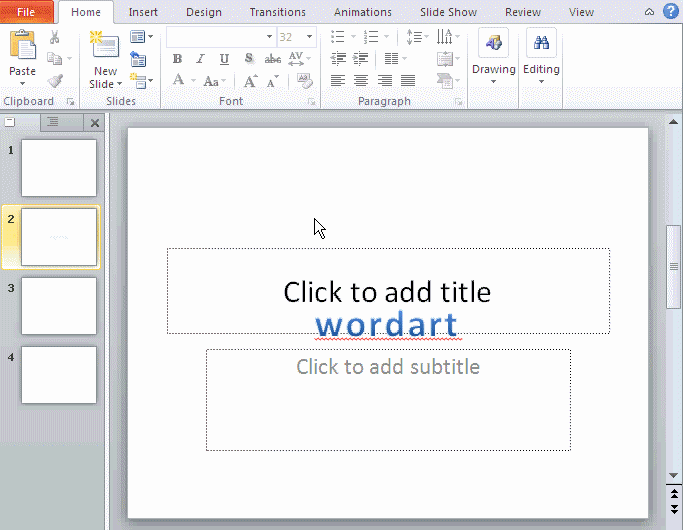Image resolution: width=683 pixels, height=530 pixels.
Task: Click the Bullets list icon
Action: pos(338,37)
